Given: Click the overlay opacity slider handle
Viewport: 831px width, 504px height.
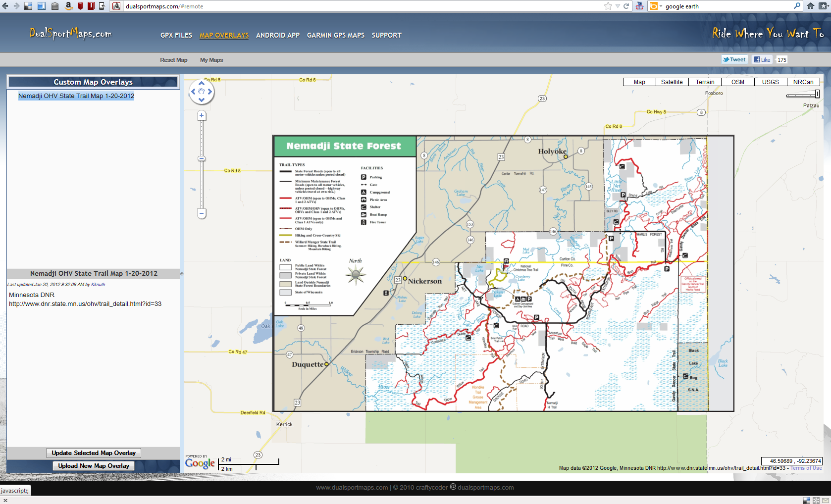Looking at the screenshot, I should (817, 94).
